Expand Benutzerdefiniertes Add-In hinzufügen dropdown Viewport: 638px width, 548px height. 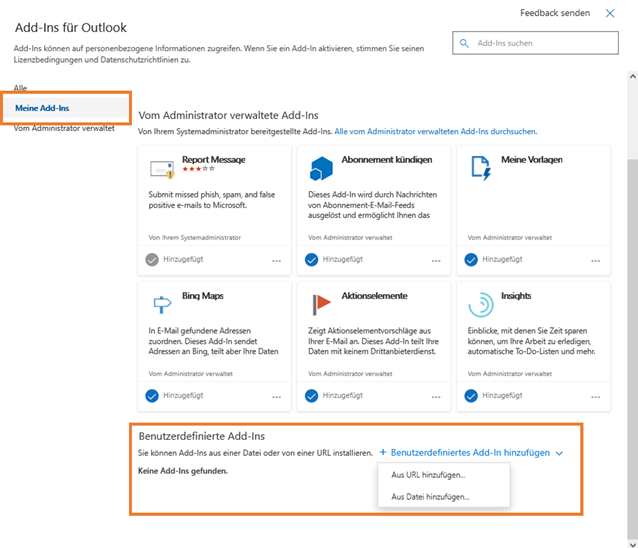[470, 453]
